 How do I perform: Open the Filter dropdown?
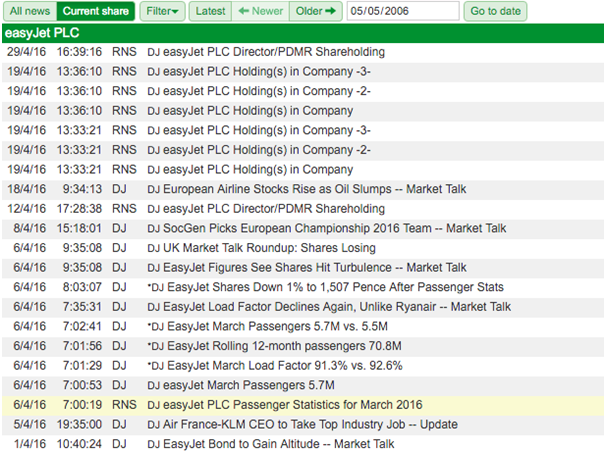(162, 11)
